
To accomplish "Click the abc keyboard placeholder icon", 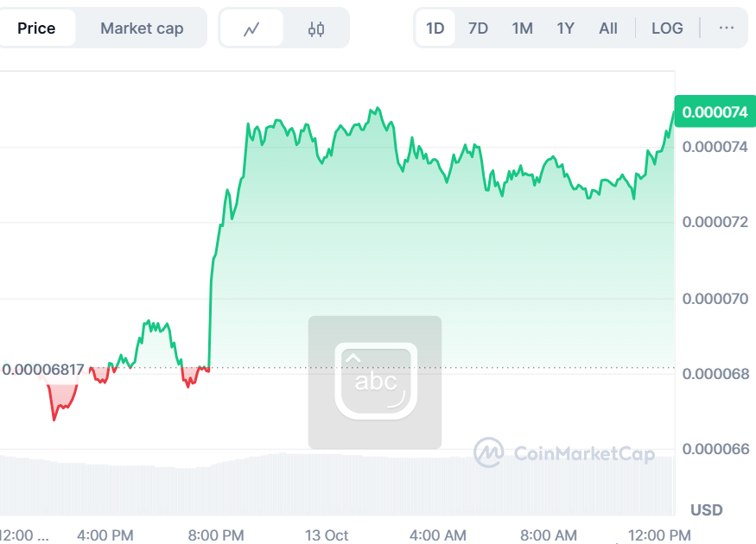I will coord(375,382).
